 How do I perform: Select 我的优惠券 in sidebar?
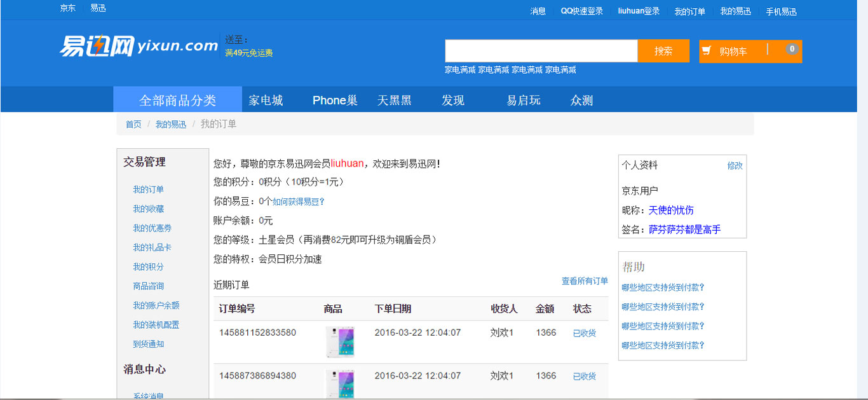point(153,228)
